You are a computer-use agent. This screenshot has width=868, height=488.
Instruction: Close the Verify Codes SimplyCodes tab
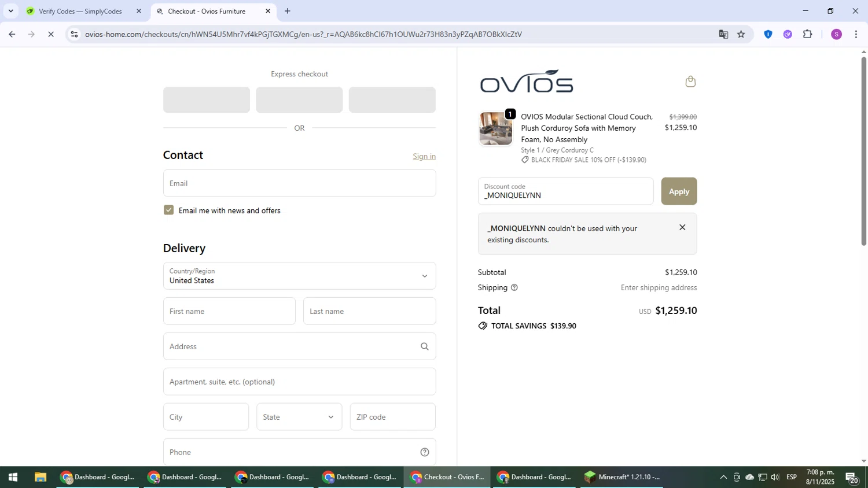[x=139, y=11]
